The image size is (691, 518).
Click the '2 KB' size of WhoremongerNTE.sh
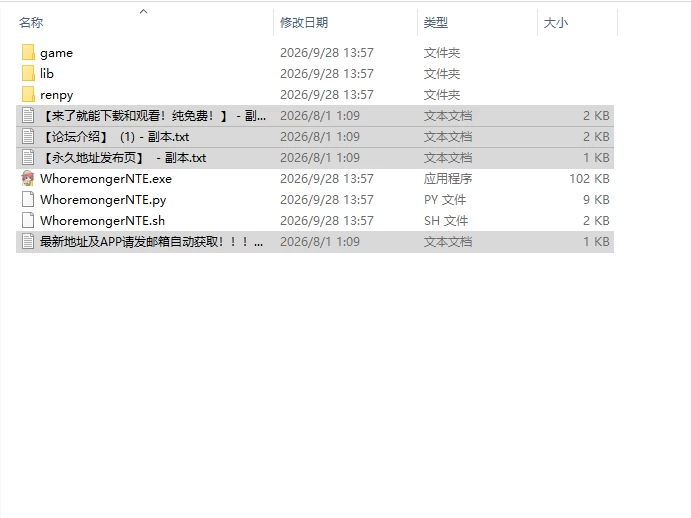pos(596,220)
